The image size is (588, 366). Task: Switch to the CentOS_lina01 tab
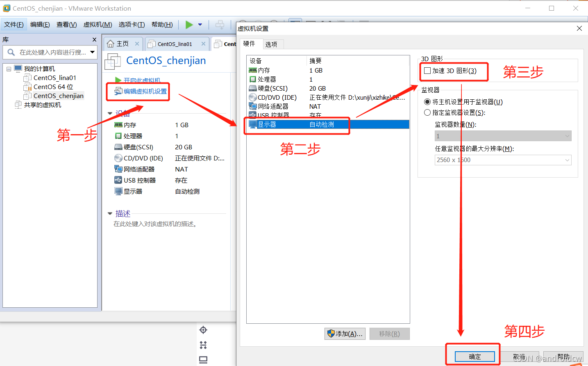(x=175, y=44)
